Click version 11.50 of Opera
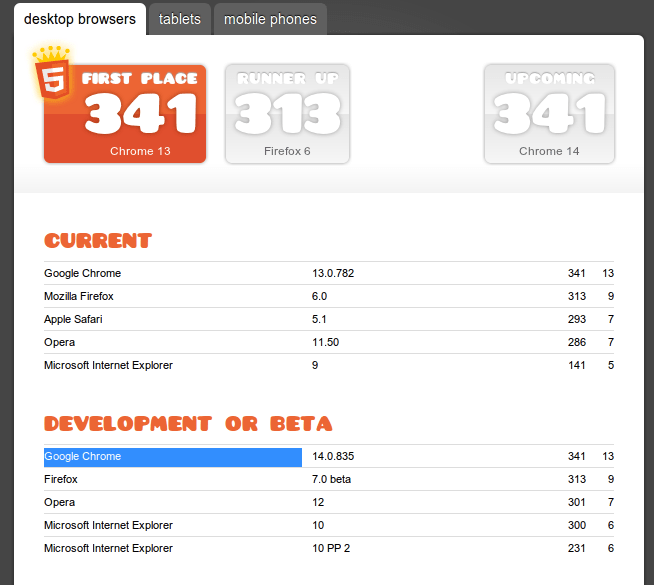The image size is (654, 585). [x=326, y=342]
